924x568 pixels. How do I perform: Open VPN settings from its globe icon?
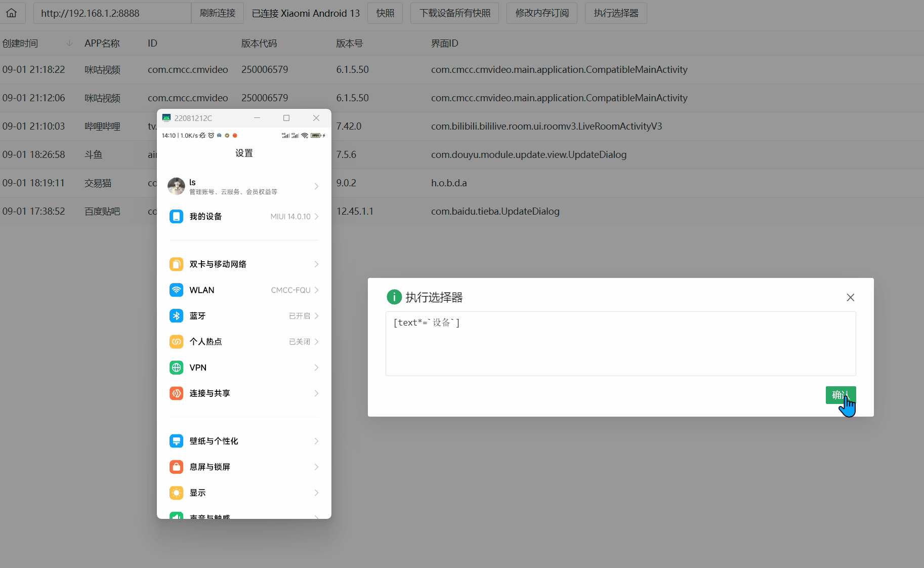pos(176,367)
